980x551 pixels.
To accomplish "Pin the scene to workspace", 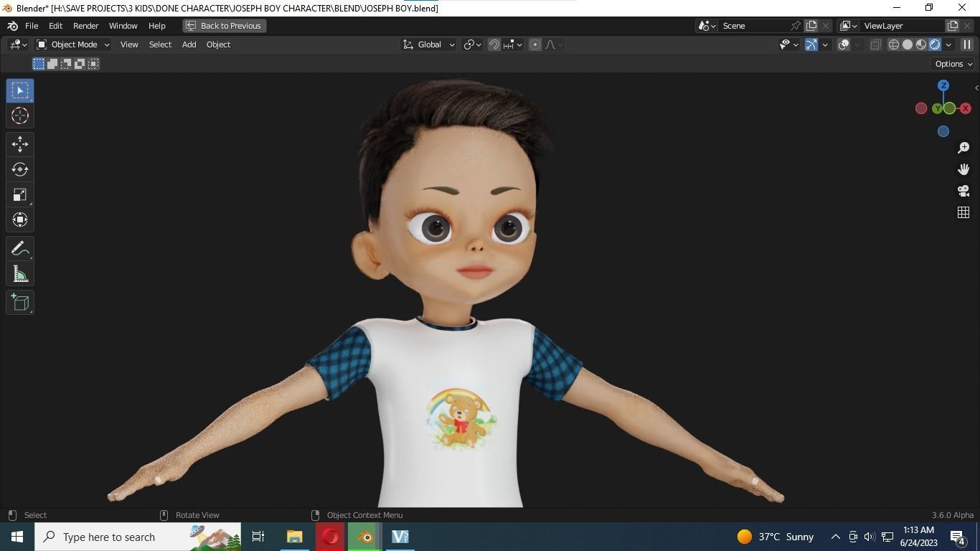I will [x=796, y=26].
